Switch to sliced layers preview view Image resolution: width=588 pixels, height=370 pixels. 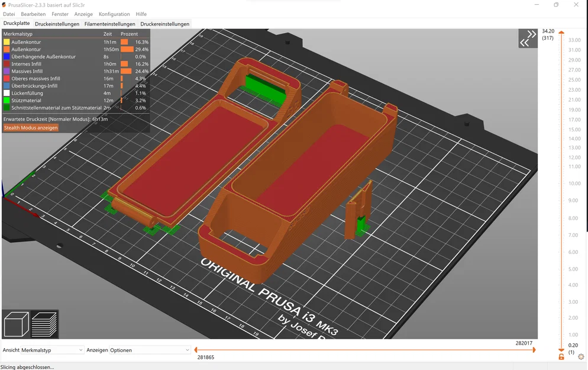[x=44, y=324]
